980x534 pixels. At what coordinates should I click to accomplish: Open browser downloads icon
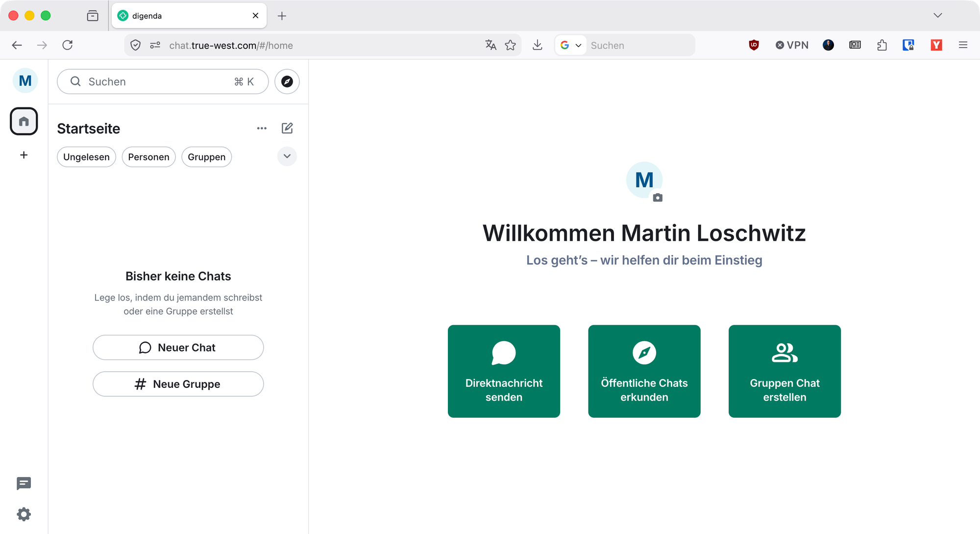point(538,45)
